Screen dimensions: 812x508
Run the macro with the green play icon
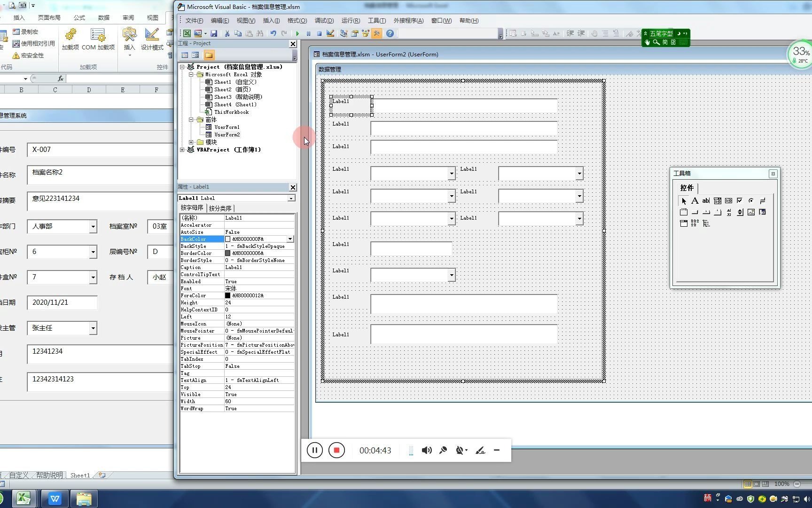pyautogui.click(x=297, y=33)
